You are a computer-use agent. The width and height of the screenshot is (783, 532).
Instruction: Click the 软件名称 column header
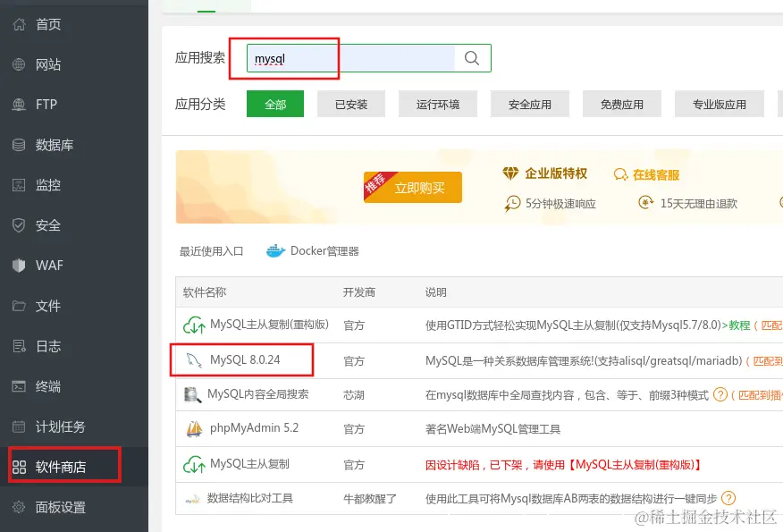[x=205, y=292]
